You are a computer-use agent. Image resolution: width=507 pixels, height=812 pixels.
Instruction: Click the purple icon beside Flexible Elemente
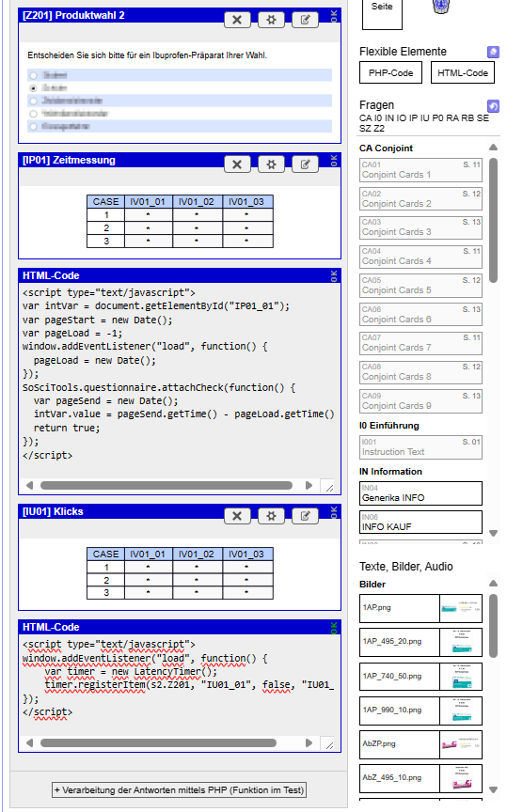[x=493, y=52]
